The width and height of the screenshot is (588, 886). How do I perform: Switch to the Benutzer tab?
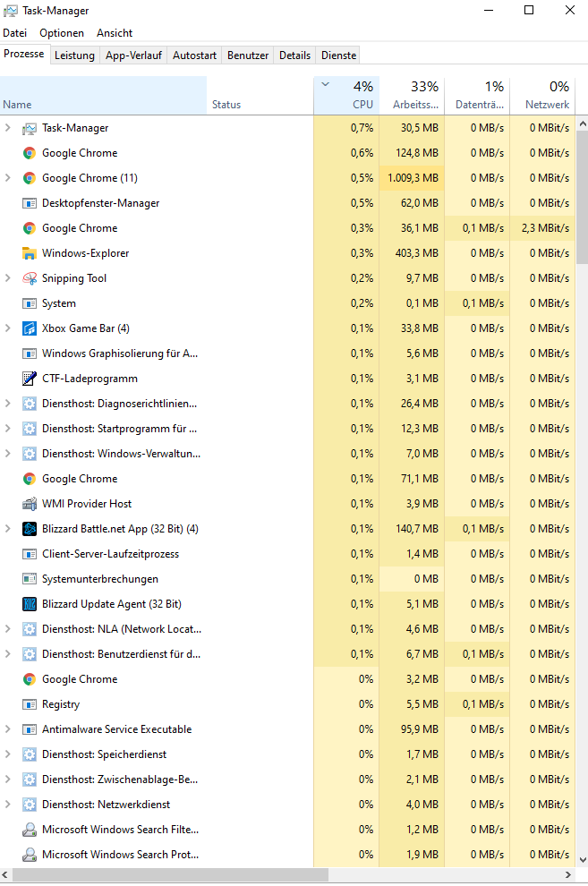pos(248,55)
